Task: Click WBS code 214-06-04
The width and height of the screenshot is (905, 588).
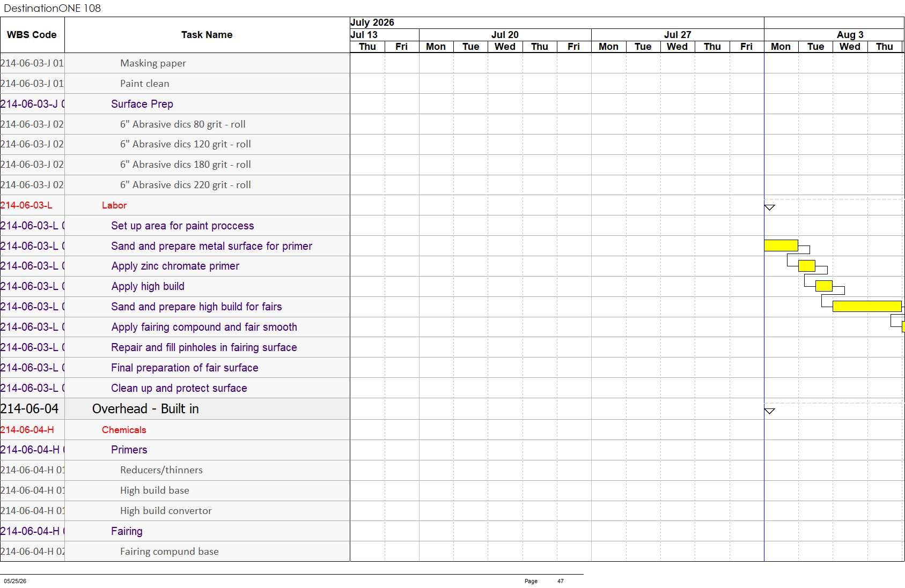Action: 30,409
